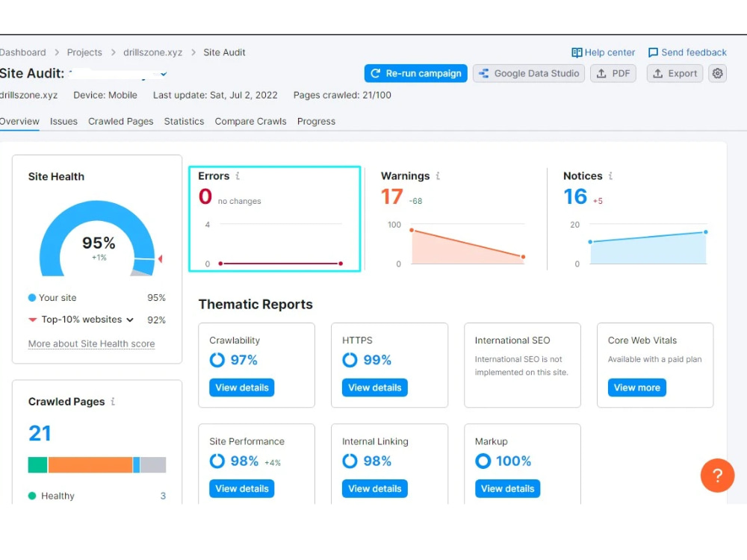
Task: Switch to the Issues tab
Action: coord(63,122)
